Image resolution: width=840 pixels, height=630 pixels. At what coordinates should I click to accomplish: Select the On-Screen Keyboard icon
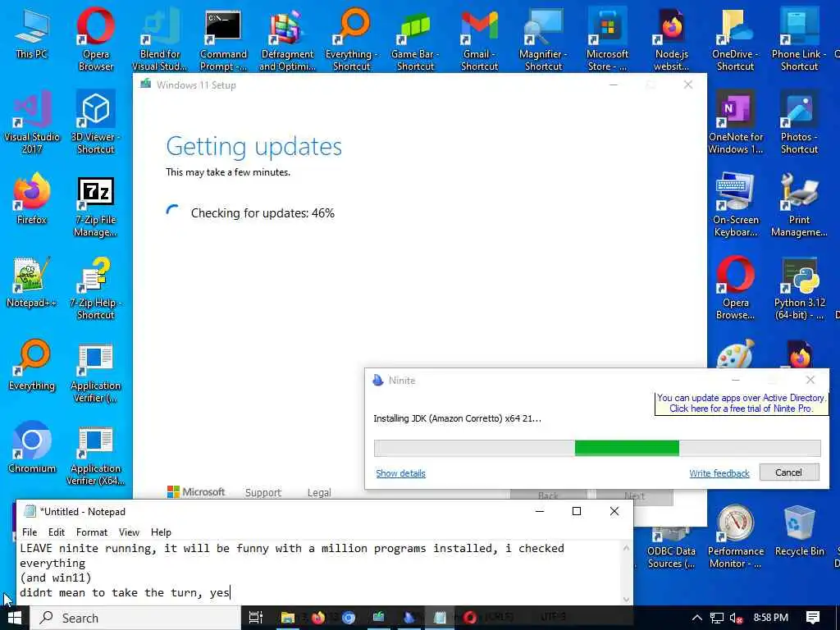tap(735, 204)
